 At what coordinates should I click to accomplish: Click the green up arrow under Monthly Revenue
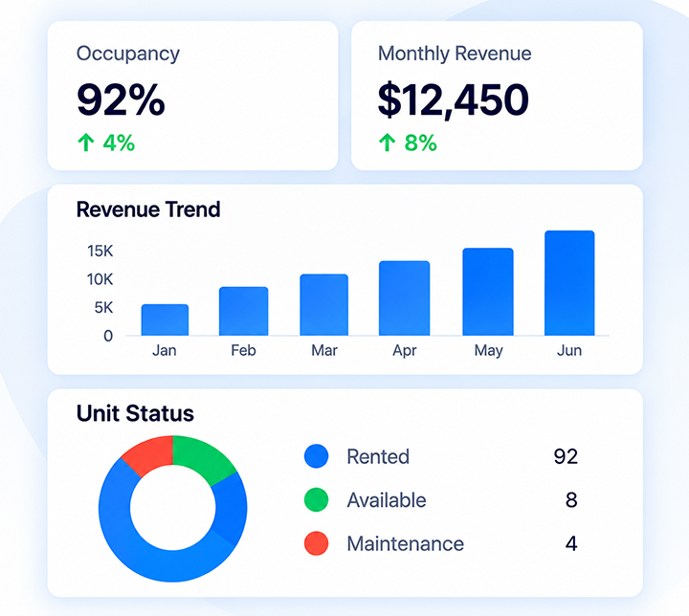388,143
